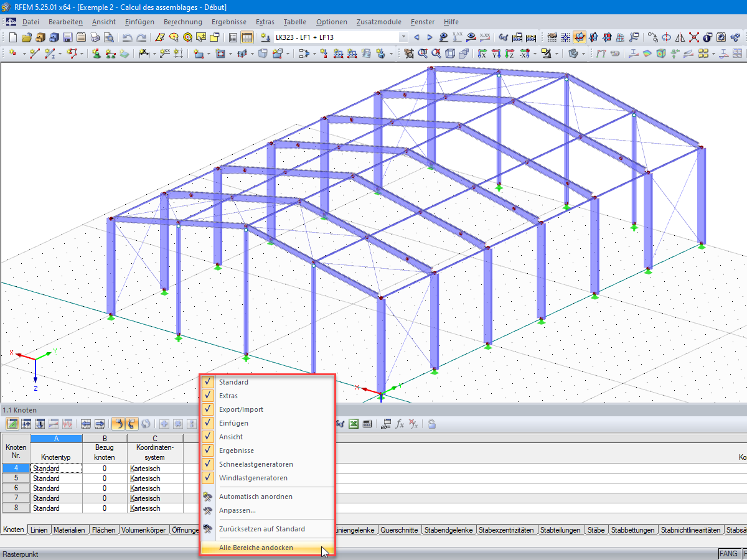Create a new model file
Screen dimensions: 747x560
[12, 37]
